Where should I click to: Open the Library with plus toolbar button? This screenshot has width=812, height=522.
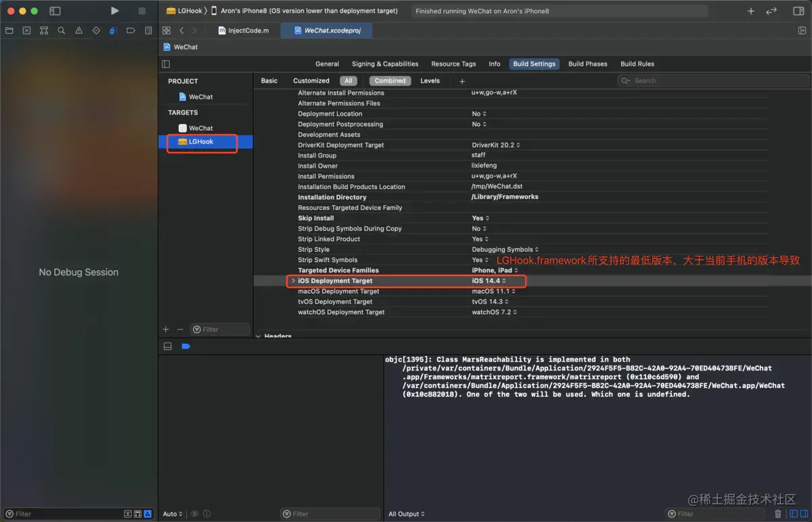pos(751,11)
